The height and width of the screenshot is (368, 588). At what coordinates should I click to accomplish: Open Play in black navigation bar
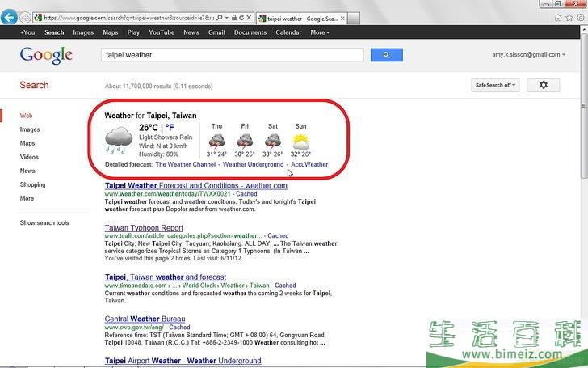click(133, 32)
